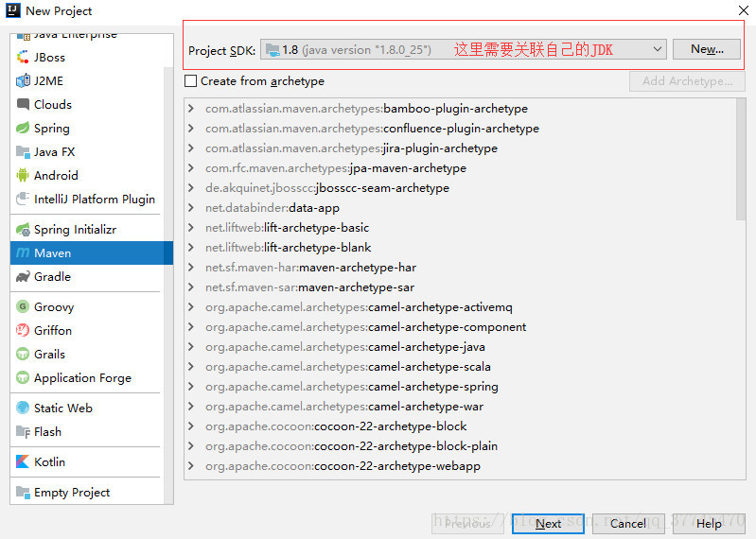Select the Flash folder icon

pos(22,431)
